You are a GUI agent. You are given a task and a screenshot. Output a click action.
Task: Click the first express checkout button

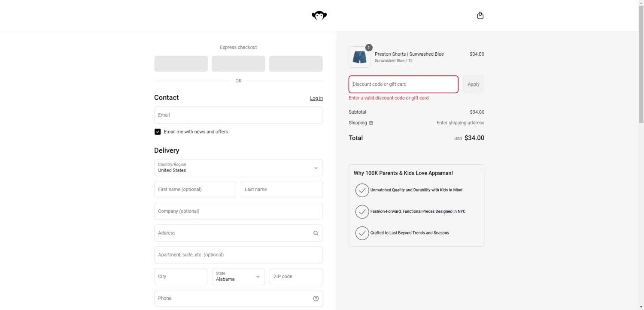(x=181, y=63)
